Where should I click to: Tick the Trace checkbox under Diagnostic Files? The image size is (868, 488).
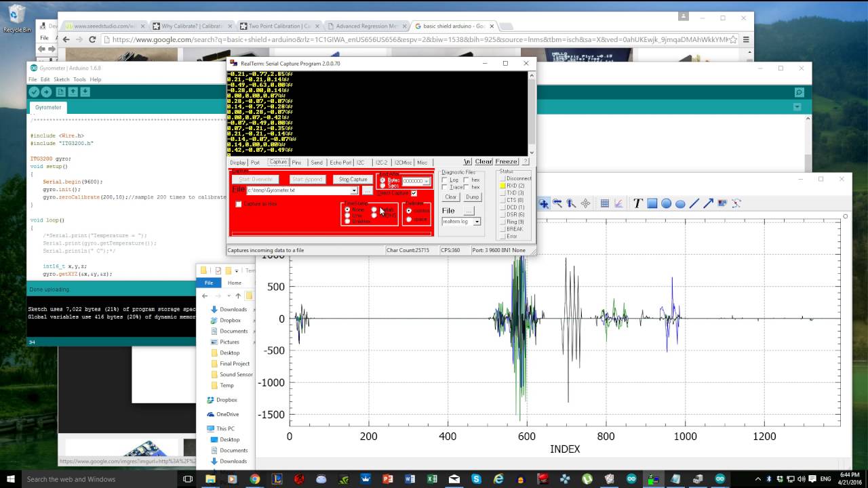click(445, 187)
